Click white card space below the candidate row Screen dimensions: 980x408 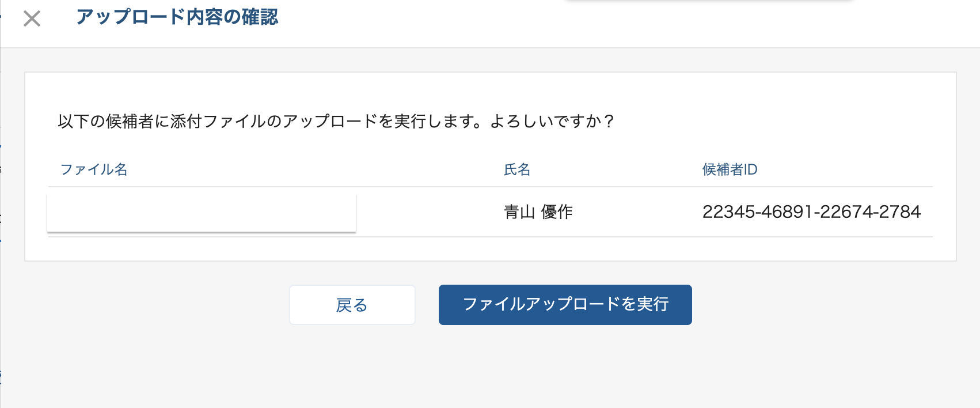(489, 249)
